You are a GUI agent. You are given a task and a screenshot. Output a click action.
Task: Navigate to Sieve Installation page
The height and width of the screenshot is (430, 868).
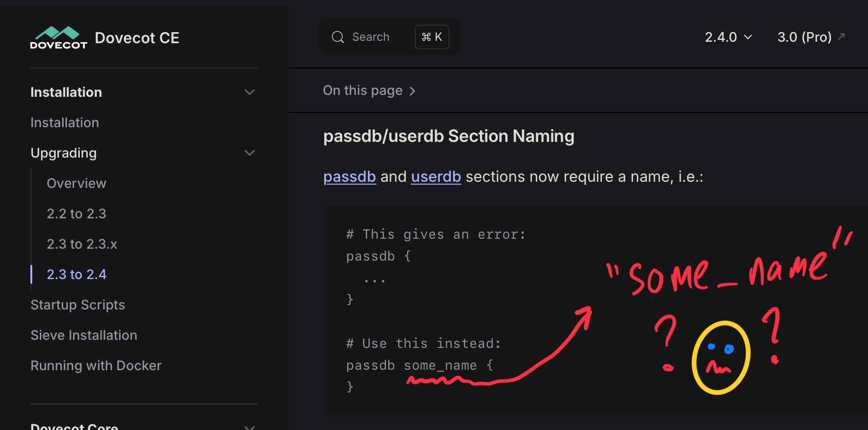pyautogui.click(x=84, y=335)
